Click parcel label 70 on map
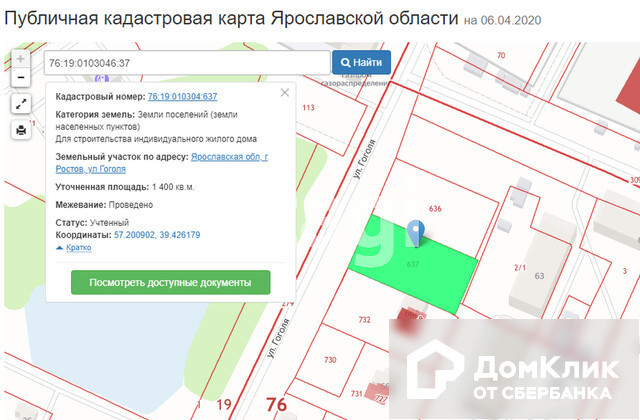 pos(501,55)
